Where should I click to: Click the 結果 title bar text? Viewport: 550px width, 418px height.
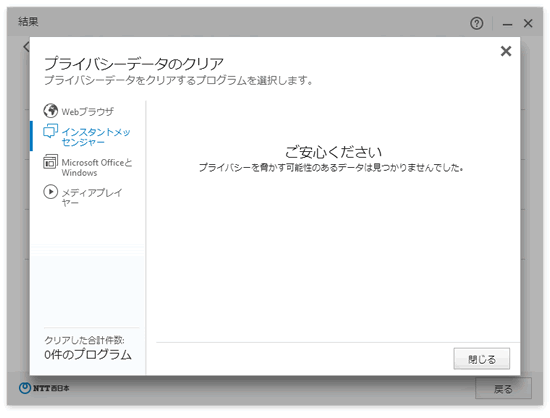(28, 21)
